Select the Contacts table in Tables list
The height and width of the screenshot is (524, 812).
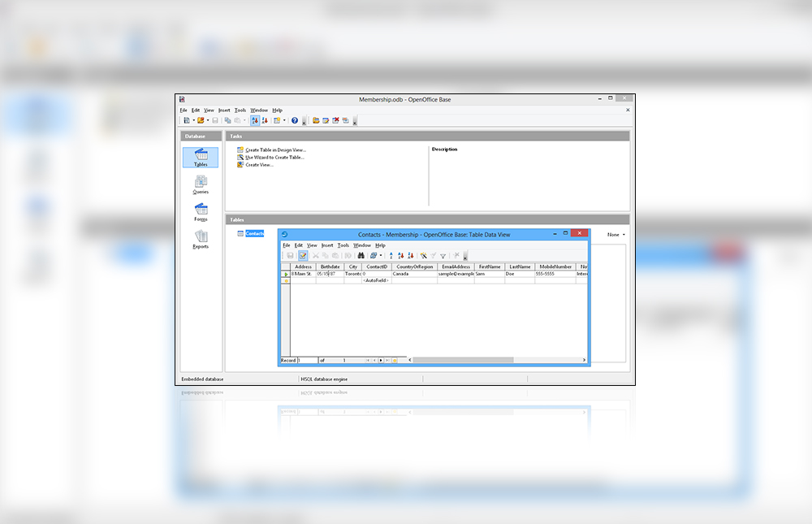coord(254,233)
